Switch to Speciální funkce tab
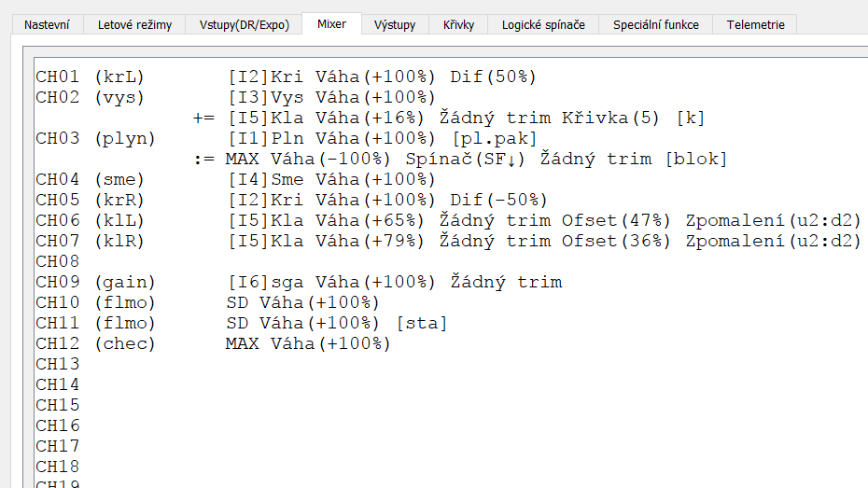This screenshot has width=868, height=488. tap(655, 25)
